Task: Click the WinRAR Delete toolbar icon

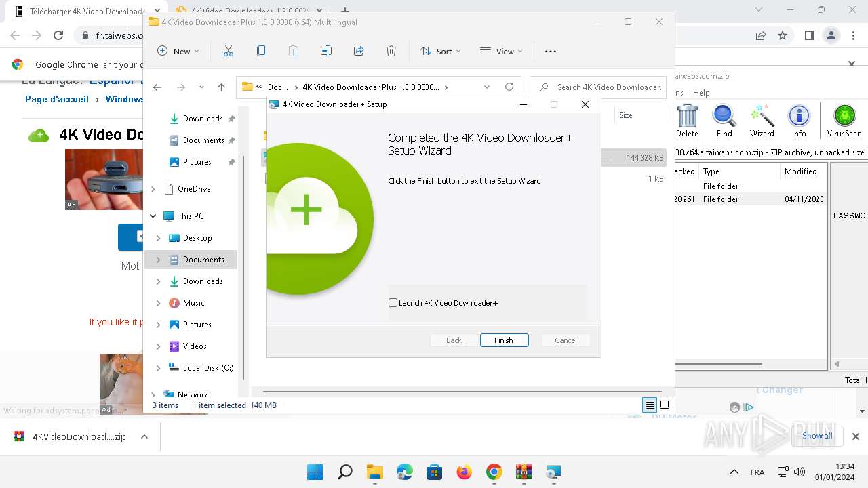Action: tap(687, 121)
